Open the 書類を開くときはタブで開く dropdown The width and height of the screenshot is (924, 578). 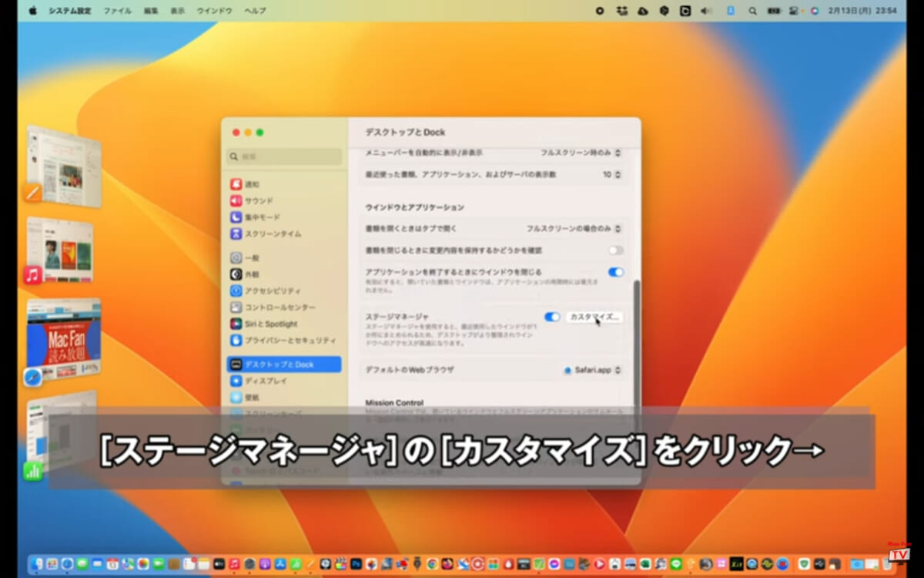click(574, 229)
